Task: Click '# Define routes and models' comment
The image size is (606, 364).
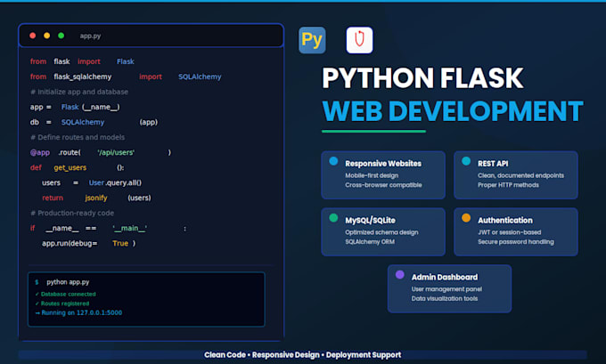Action: (x=78, y=137)
